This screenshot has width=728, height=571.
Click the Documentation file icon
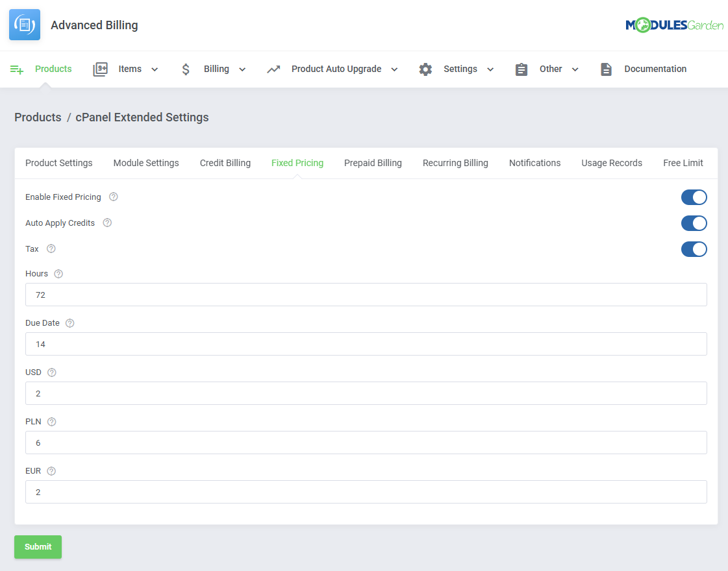click(x=606, y=69)
